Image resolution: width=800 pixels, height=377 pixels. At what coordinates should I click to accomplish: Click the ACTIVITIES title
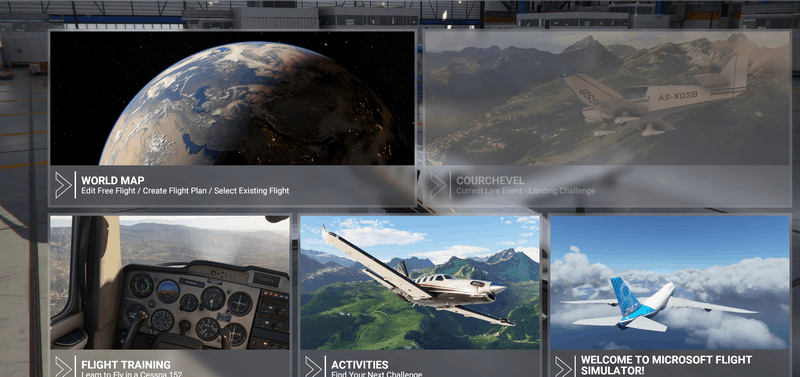360,365
